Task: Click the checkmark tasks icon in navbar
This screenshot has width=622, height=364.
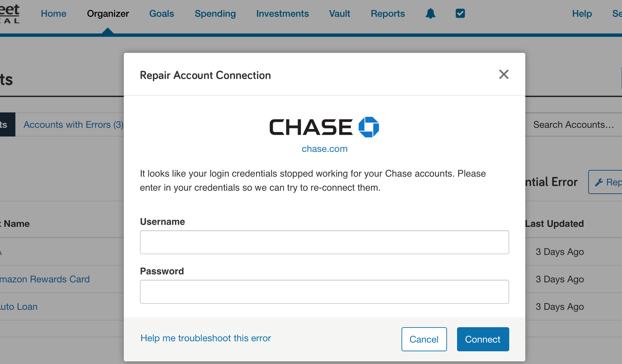Action: 460,13
